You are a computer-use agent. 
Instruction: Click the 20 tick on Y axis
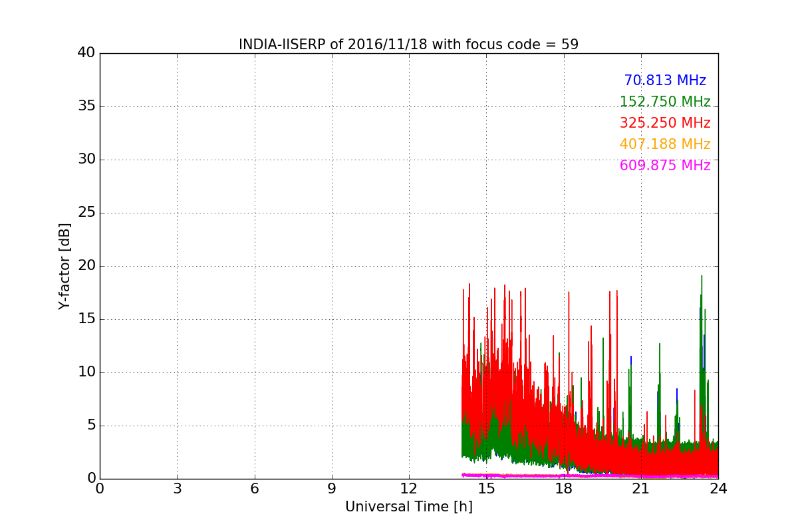point(86,266)
